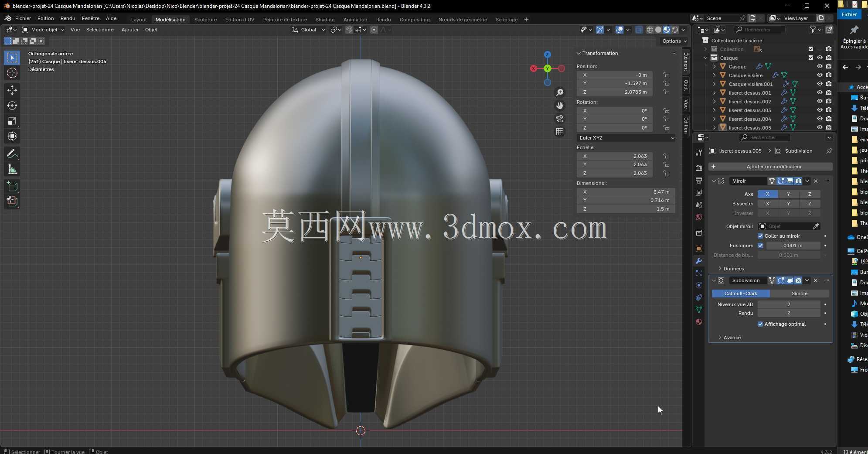Open the Mode objet dropdown
Image resolution: width=868 pixels, height=454 pixels.
point(43,30)
